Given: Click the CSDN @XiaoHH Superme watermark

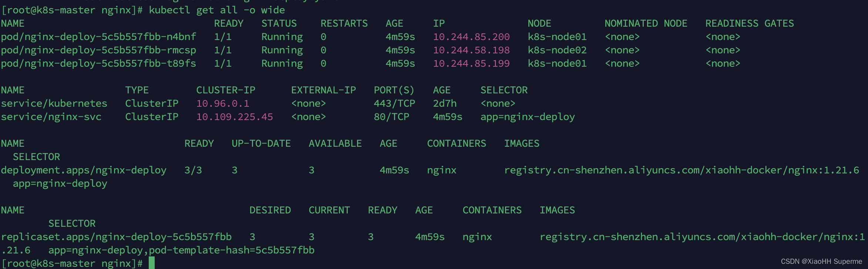Looking at the screenshot, I should click(821, 261).
